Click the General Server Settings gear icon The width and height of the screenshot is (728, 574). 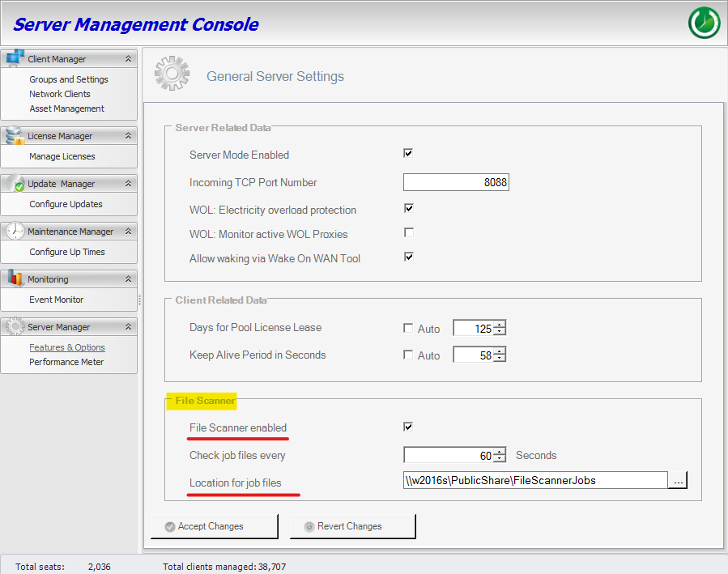point(172,75)
